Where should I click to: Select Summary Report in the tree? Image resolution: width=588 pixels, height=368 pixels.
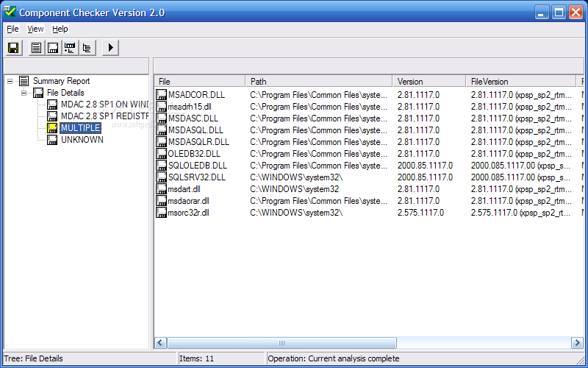(x=61, y=81)
